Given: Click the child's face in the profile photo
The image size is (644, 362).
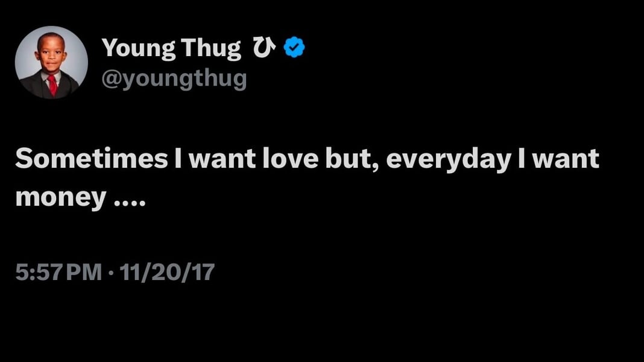Looking at the screenshot, I should click(x=51, y=54).
